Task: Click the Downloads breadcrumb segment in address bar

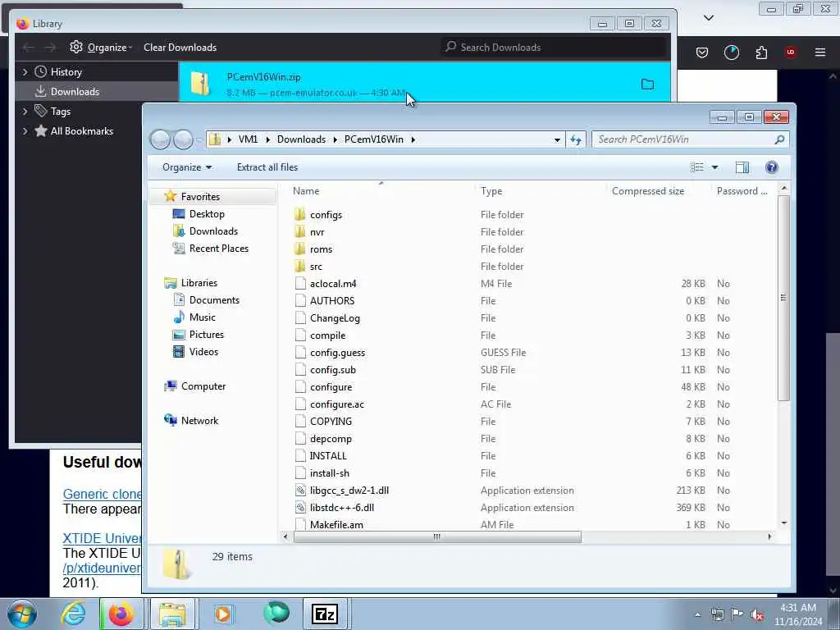Action: 301,139
